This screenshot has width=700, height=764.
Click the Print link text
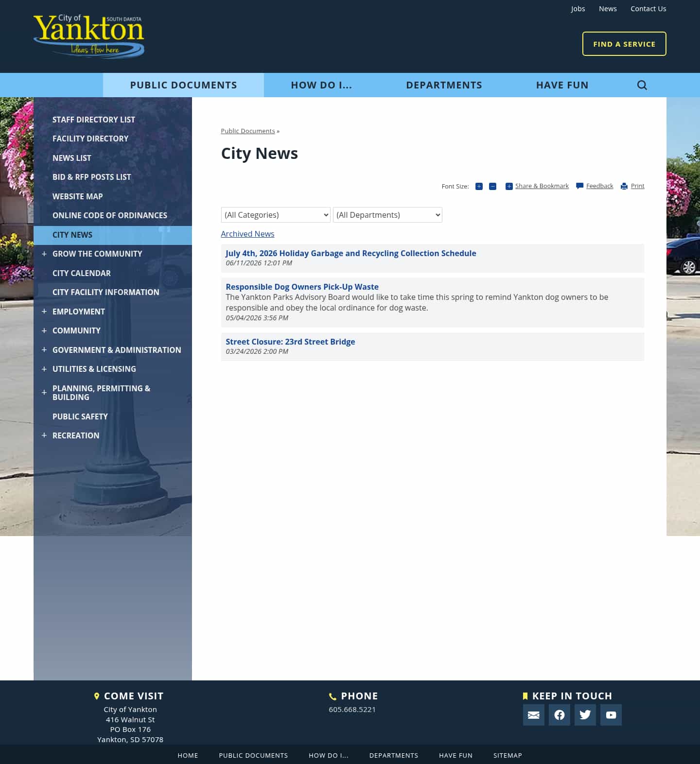(638, 186)
